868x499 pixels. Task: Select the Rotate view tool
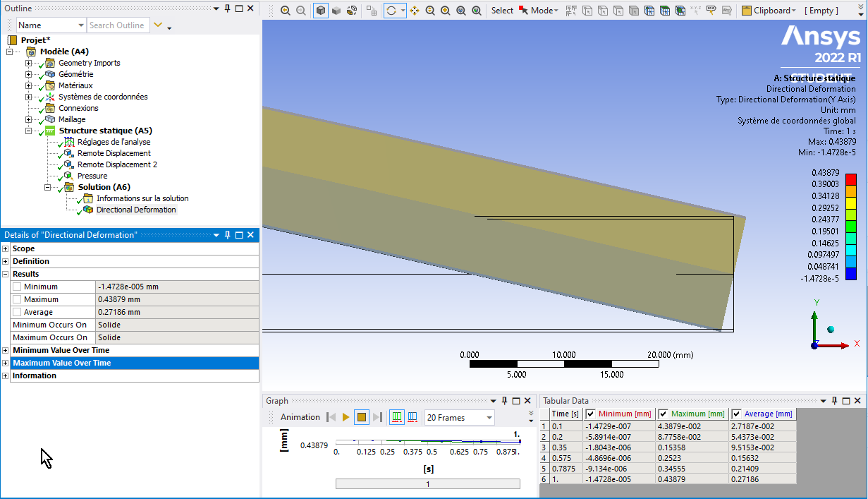pyautogui.click(x=391, y=11)
